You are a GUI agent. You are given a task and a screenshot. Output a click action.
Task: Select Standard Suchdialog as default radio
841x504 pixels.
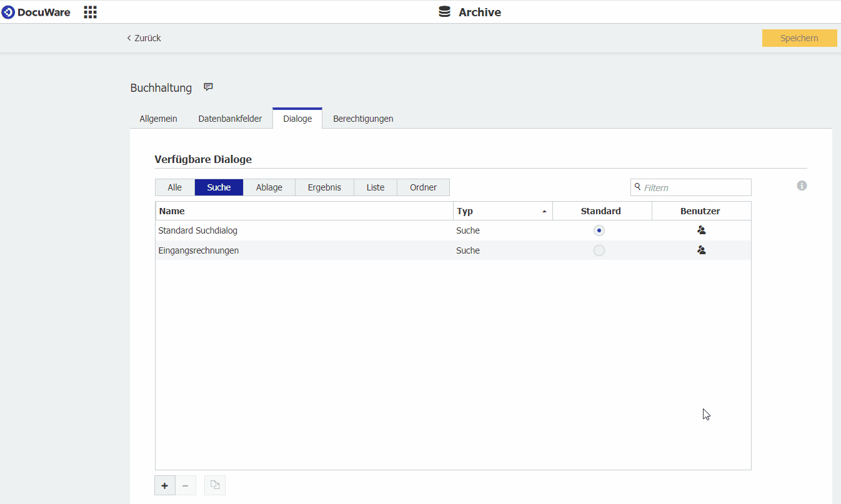(x=599, y=230)
